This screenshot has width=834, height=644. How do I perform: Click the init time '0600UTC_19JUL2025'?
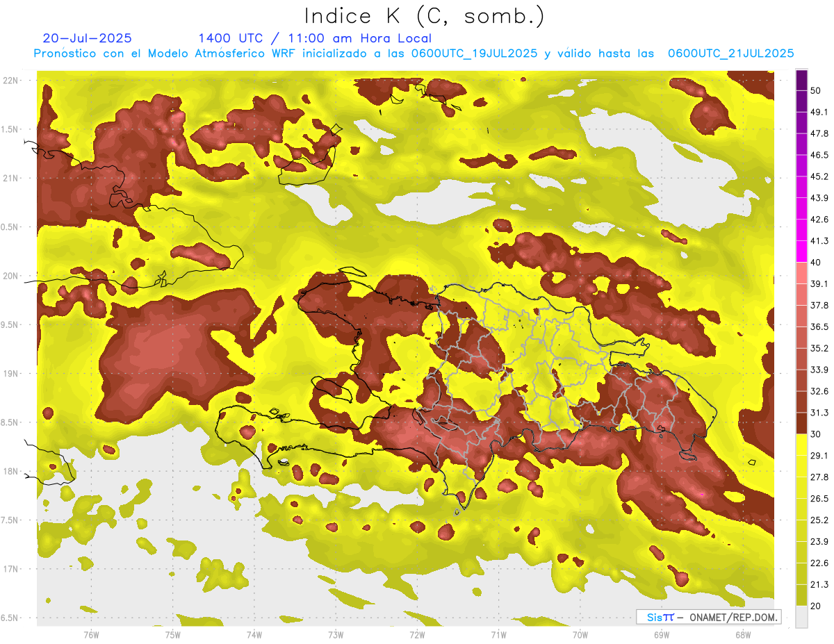(x=474, y=53)
